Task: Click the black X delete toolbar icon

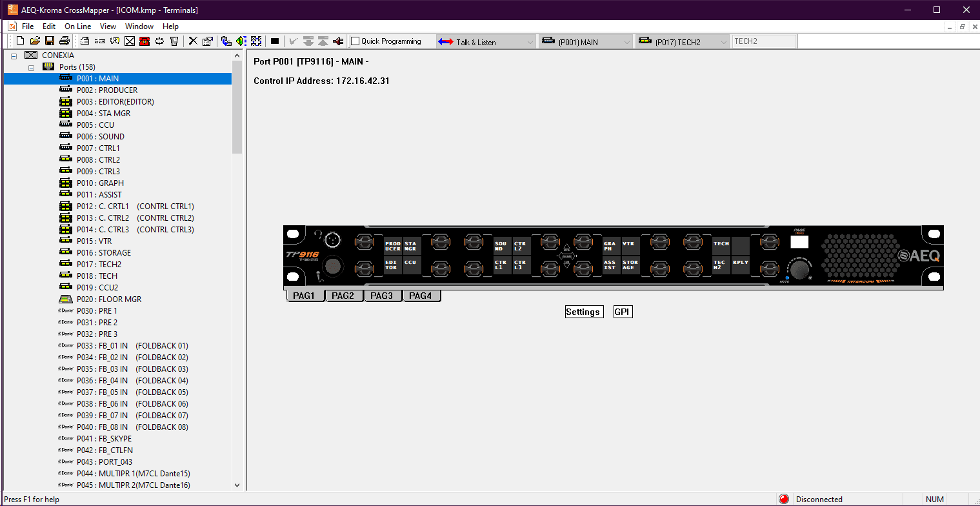Action: point(193,41)
